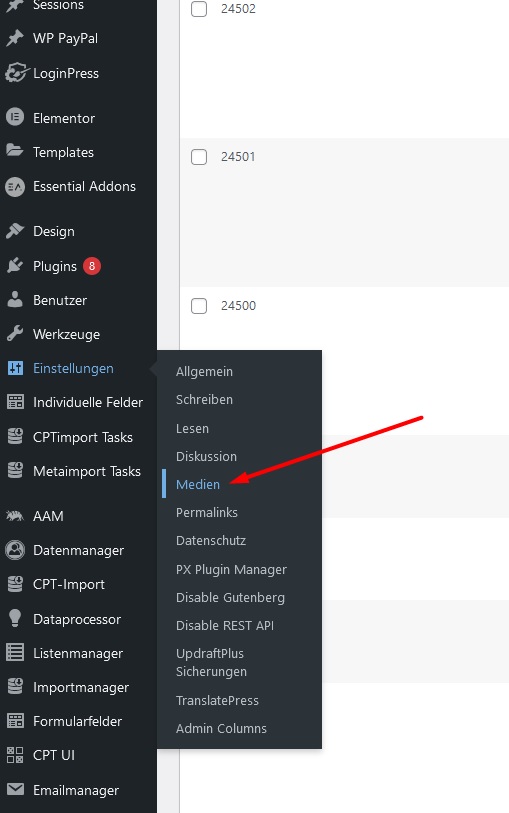Open Medien settings
The width and height of the screenshot is (509, 813).
(x=198, y=485)
